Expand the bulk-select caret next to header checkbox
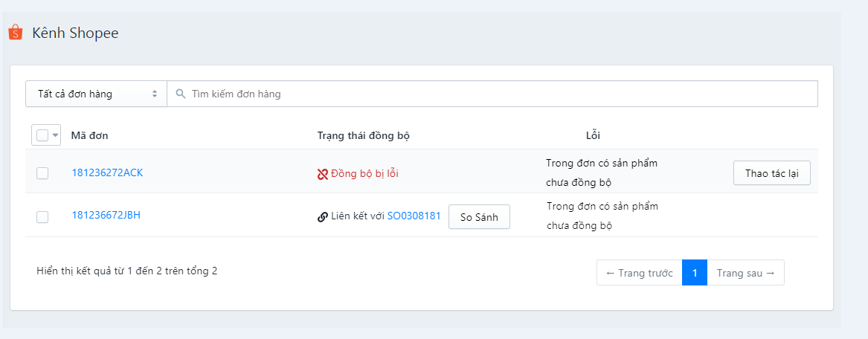This screenshot has height=339, width=868. (x=55, y=135)
